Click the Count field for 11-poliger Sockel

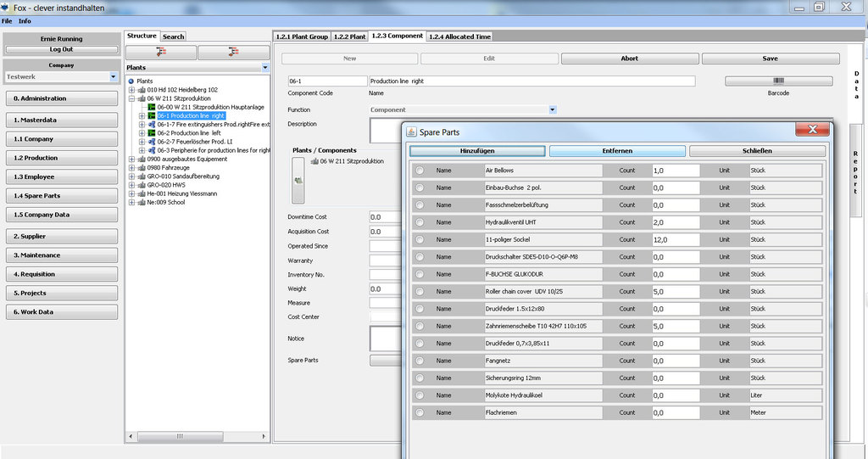(x=675, y=240)
